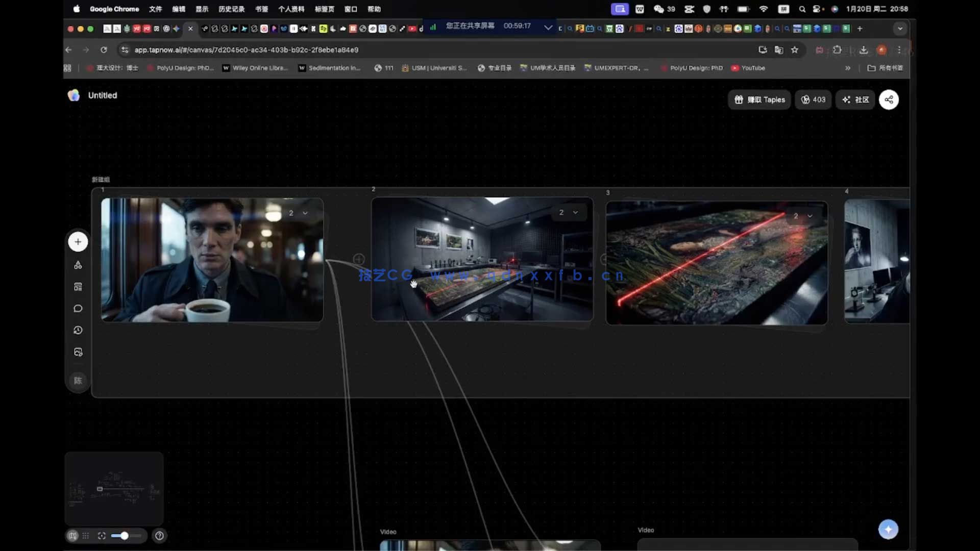Click the zoom level slider handle
This screenshot has width=980, height=551.
(x=125, y=536)
